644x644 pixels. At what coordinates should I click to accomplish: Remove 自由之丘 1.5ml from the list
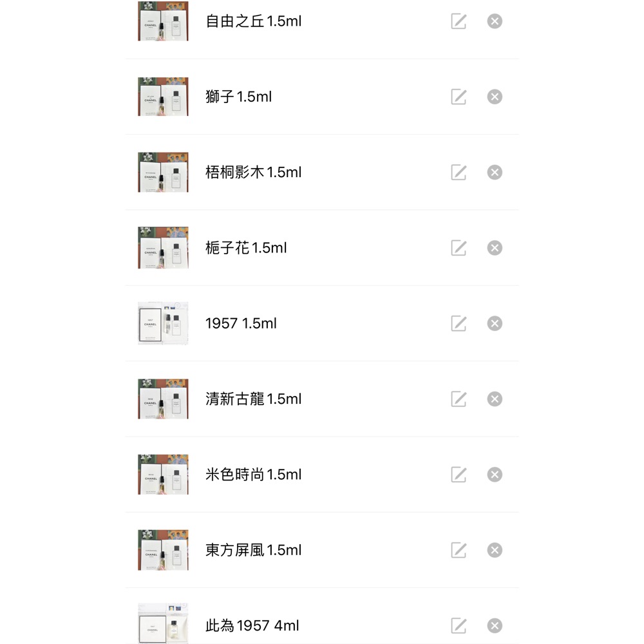(495, 21)
